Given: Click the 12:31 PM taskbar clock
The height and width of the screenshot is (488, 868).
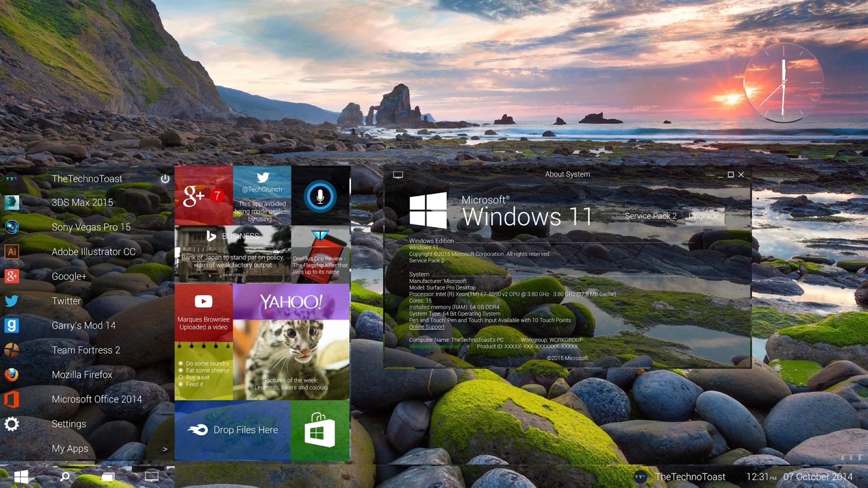Looking at the screenshot, I should (761, 477).
